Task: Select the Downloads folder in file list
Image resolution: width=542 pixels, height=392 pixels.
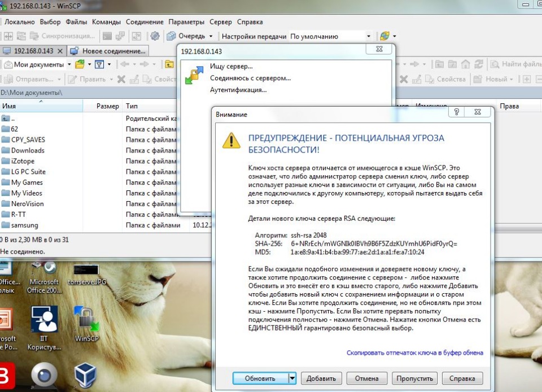Action: coord(28,150)
